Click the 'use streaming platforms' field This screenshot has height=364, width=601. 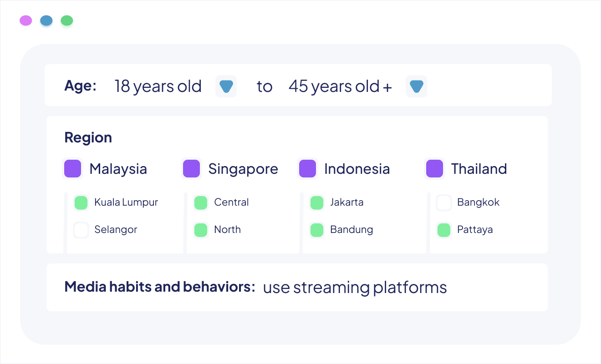click(x=355, y=288)
